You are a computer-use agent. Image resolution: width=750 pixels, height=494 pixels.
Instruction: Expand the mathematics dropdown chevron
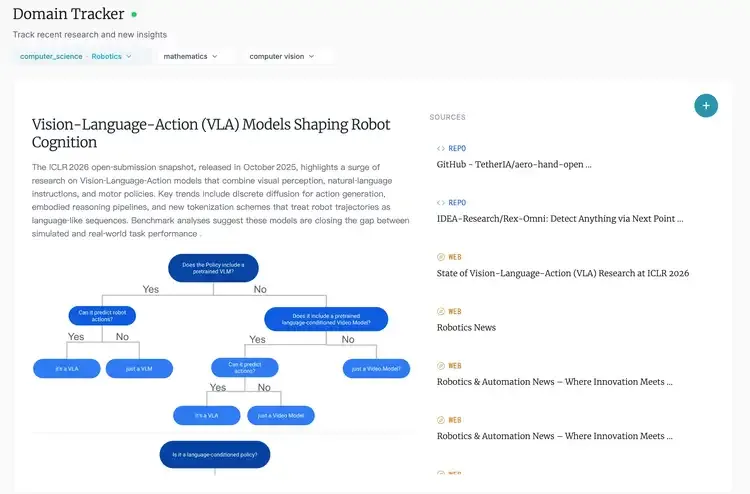point(215,57)
